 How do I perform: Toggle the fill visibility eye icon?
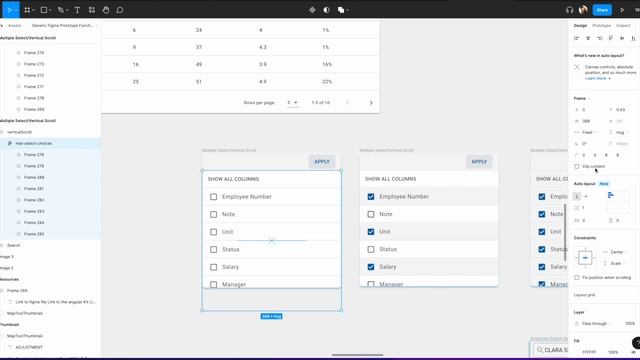[x=633, y=352]
